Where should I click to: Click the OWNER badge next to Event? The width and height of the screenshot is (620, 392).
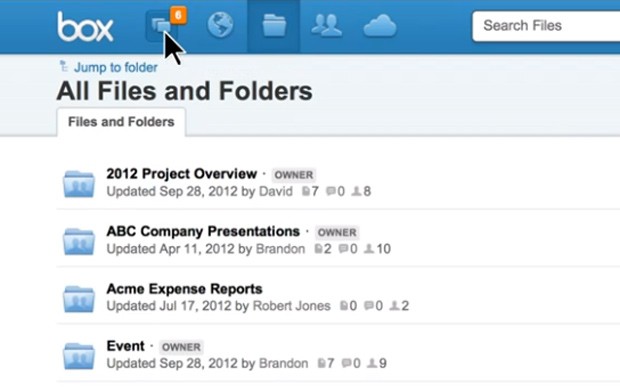pos(181,347)
